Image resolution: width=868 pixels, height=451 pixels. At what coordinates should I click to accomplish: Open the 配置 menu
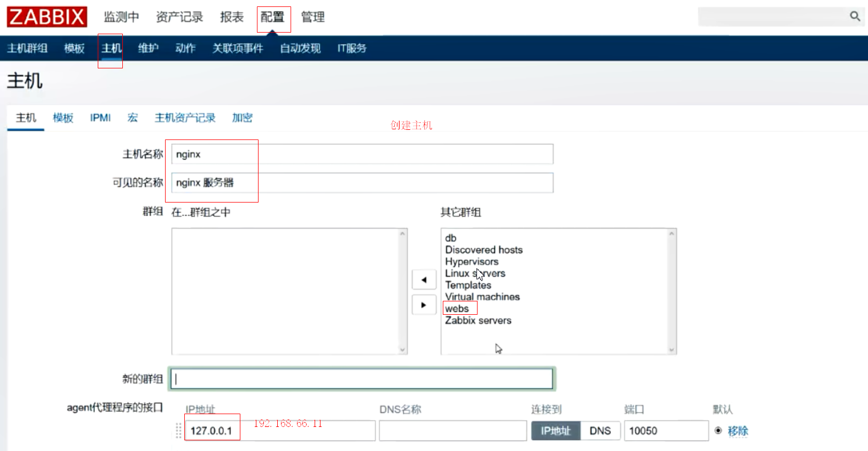click(272, 17)
